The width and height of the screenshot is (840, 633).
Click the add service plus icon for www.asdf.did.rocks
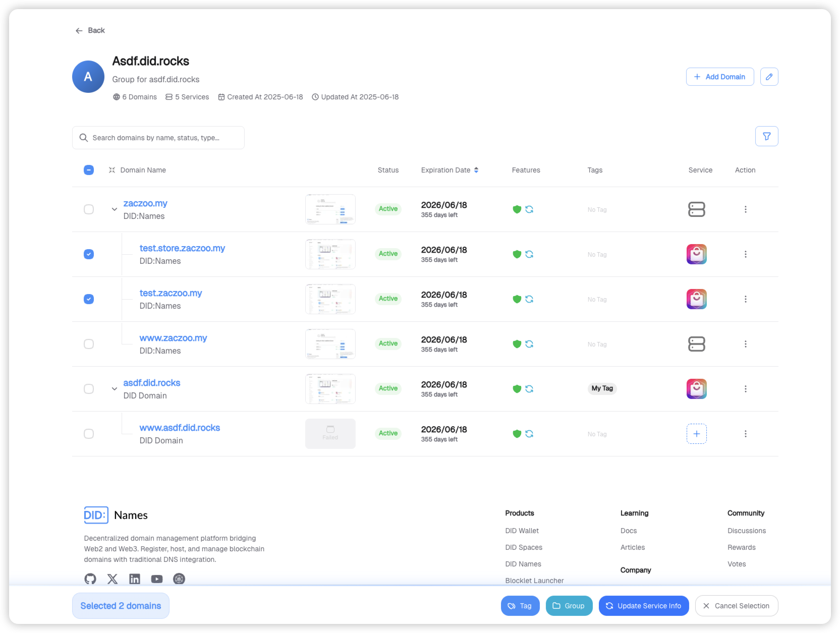click(696, 434)
